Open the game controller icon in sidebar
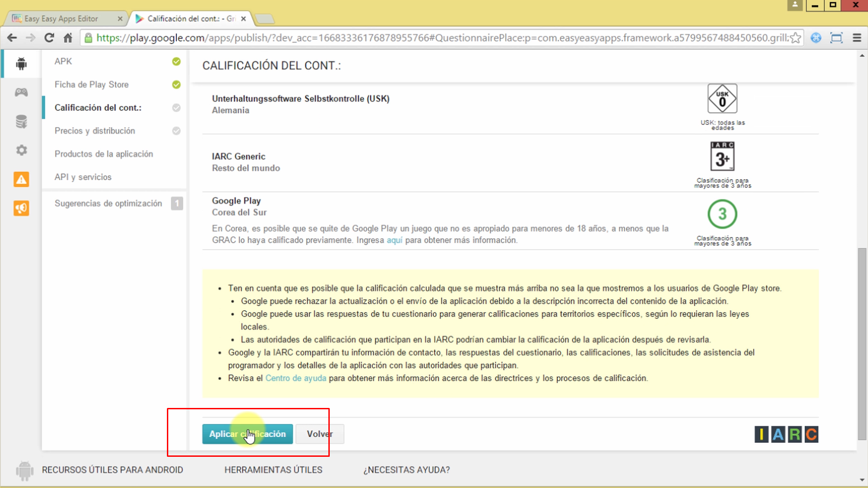The width and height of the screenshot is (868, 488). coord(21,92)
